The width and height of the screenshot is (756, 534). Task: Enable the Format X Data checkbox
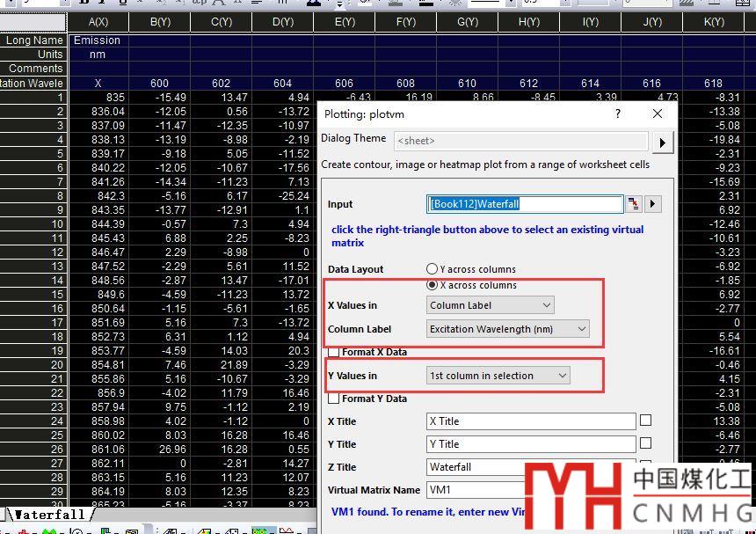(x=333, y=352)
